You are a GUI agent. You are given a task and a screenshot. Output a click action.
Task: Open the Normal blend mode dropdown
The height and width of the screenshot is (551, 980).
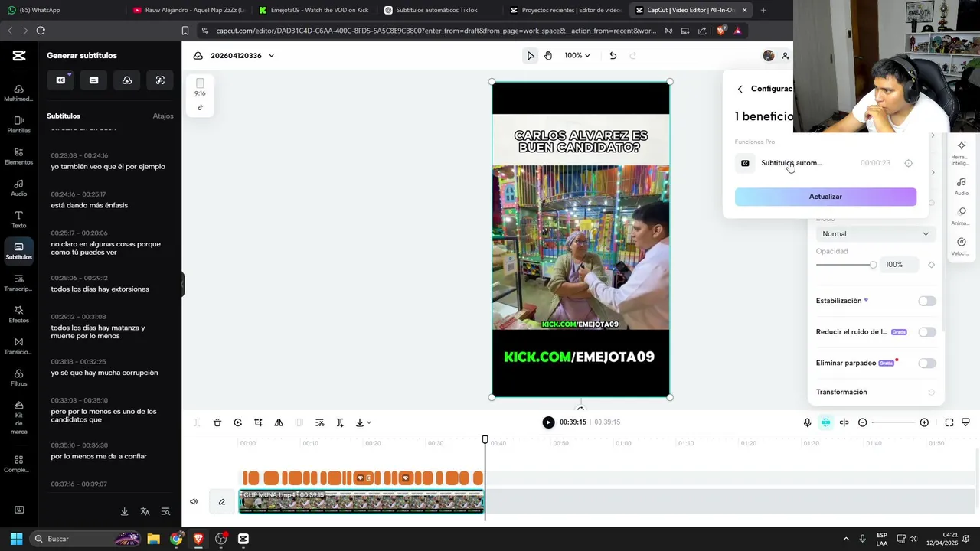(x=875, y=233)
